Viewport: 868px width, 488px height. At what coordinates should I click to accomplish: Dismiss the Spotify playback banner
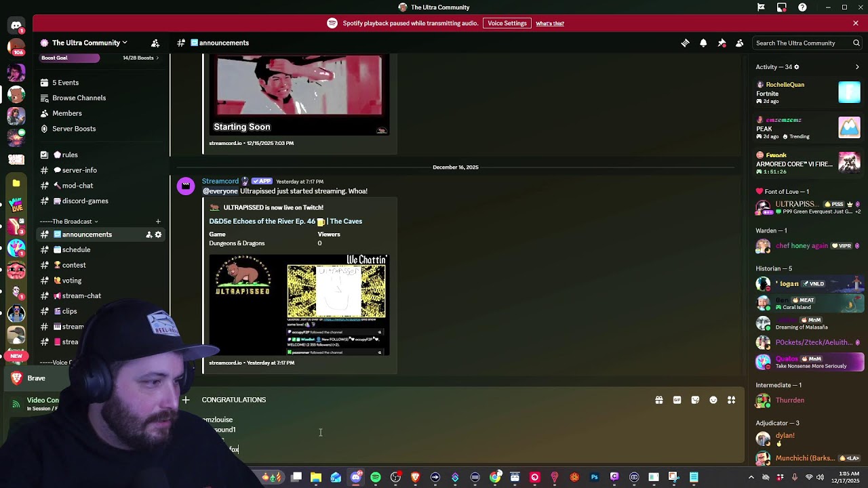click(x=856, y=23)
